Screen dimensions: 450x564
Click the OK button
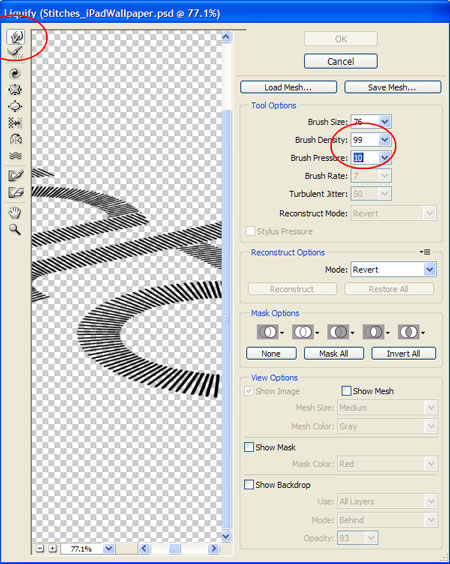tap(341, 39)
